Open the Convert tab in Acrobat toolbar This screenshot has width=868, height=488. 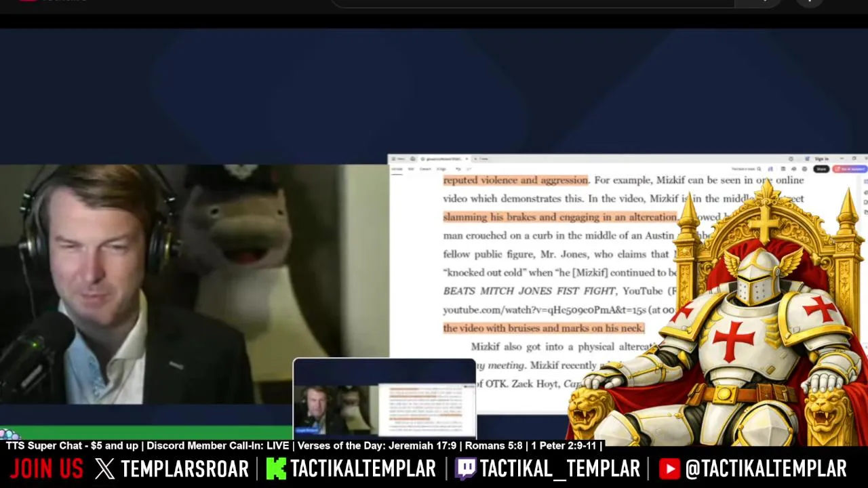pos(425,169)
